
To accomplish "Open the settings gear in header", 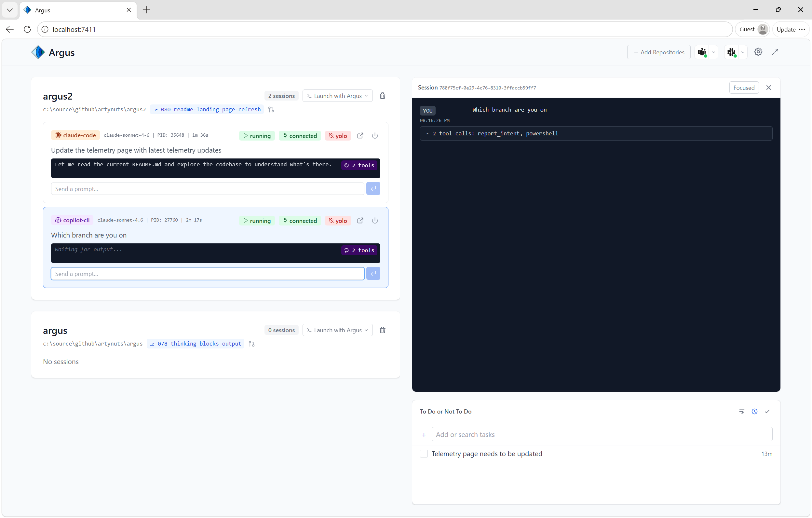I will (758, 52).
